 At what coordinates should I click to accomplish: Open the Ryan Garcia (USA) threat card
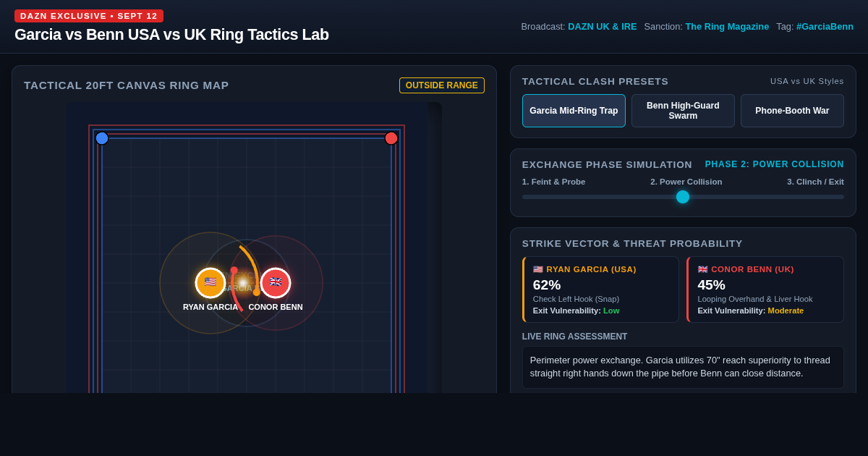click(600, 290)
